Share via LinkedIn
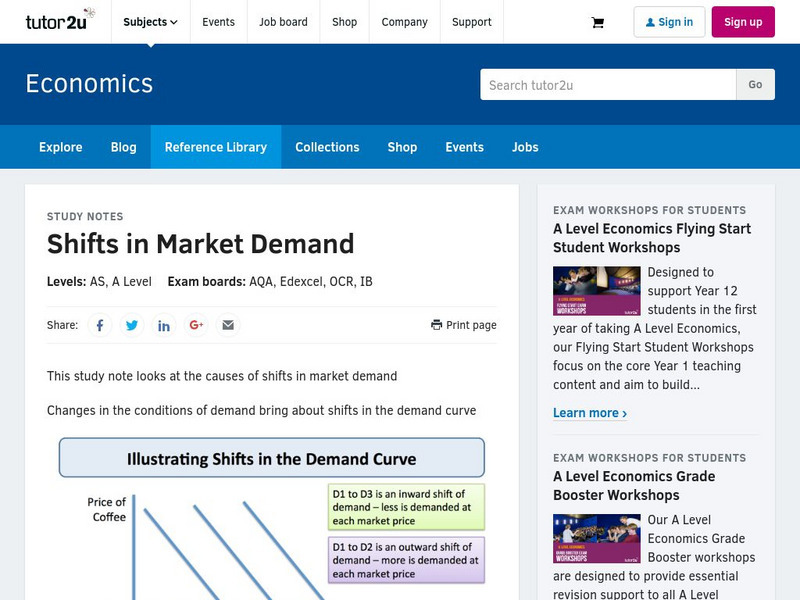 [163, 324]
